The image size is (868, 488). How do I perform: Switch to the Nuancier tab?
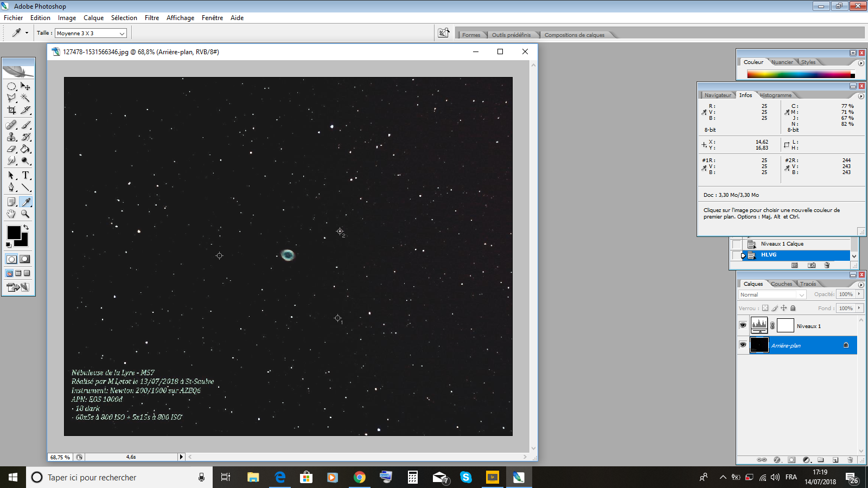782,62
